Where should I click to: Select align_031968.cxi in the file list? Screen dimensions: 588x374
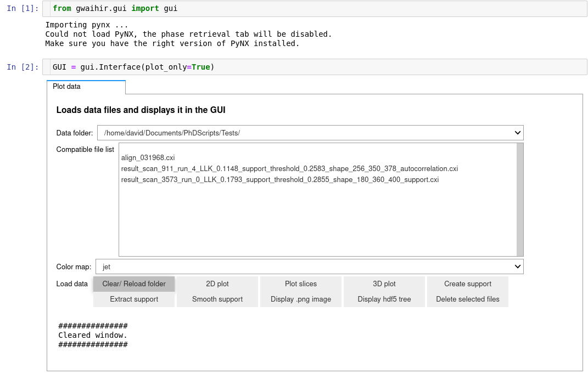[x=148, y=157]
